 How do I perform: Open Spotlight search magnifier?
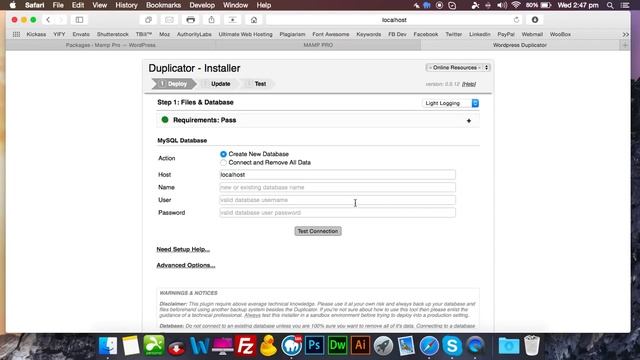(610, 5)
